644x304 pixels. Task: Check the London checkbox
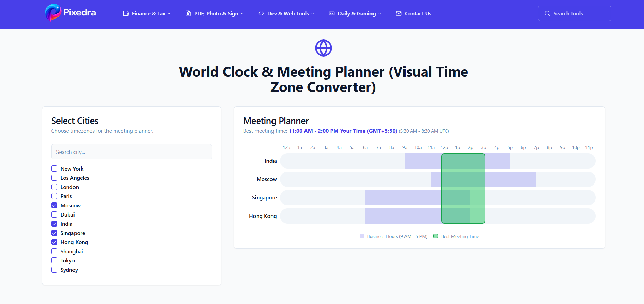(54, 187)
